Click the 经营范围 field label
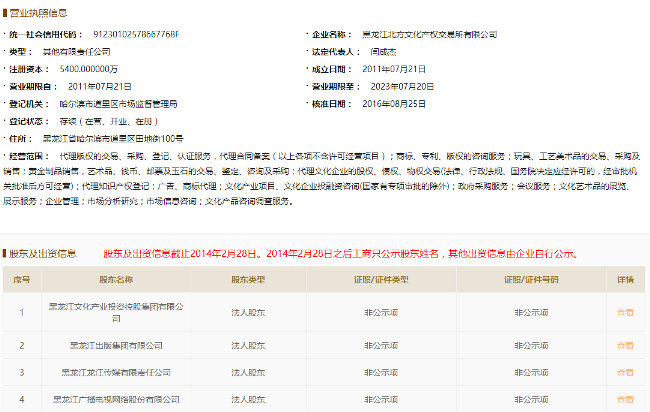Image resolution: width=650 pixels, height=412 pixels. [29, 156]
